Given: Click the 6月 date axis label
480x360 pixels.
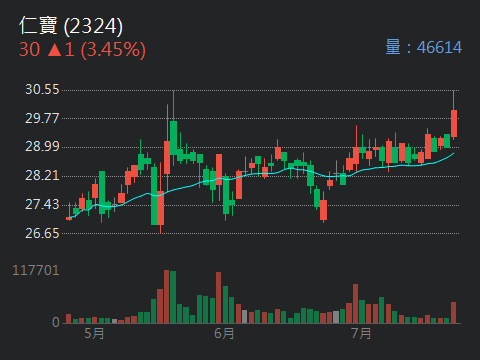Looking at the screenshot, I should [224, 333].
